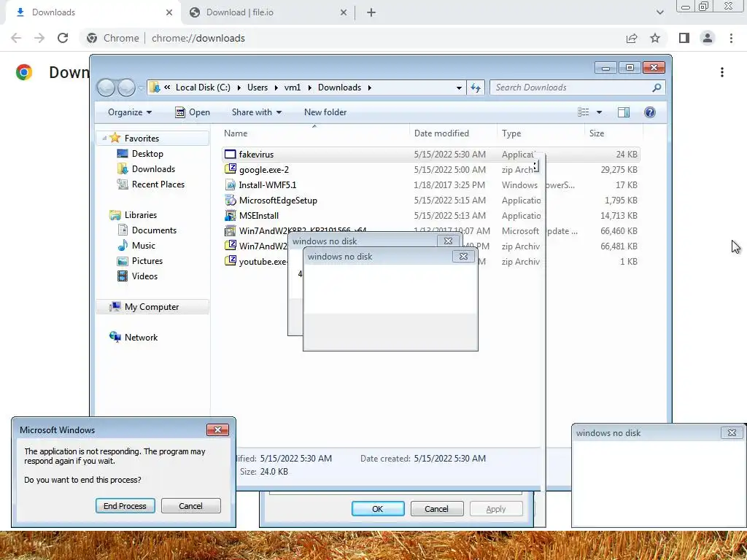Open the Organize menu

(x=130, y=112)
